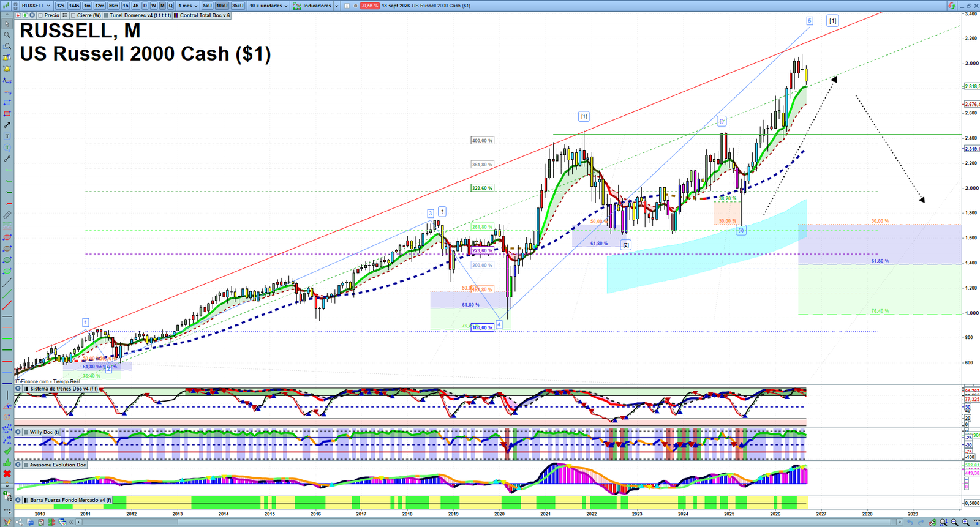Select the red diagonal line tool
The height and width of the screenshot is (527, 980).
(x=7, y=305)
